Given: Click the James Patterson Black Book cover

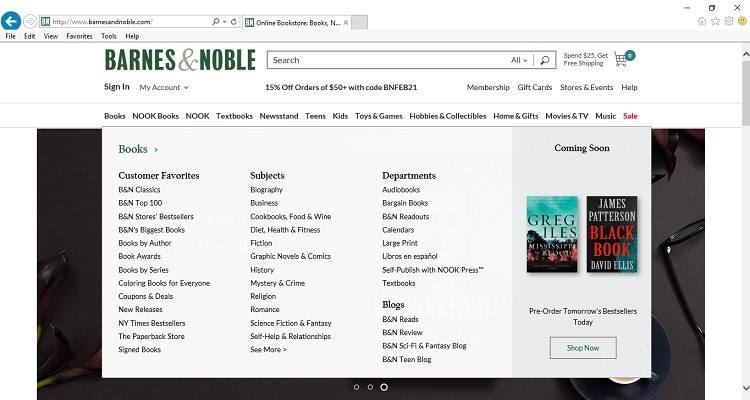Looking at the screenshot, I should 612,234.
